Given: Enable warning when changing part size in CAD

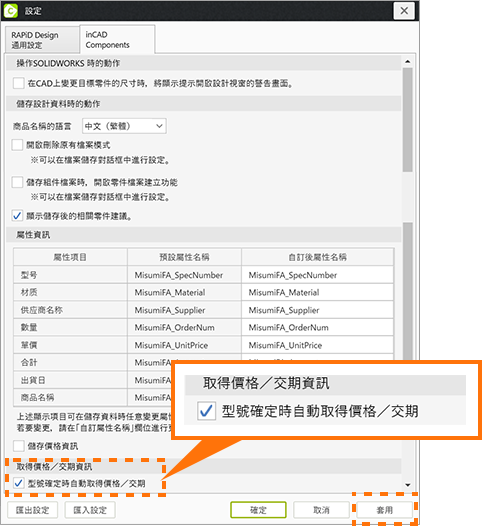Looking at the screenshot, I should (x=18, y=83).
